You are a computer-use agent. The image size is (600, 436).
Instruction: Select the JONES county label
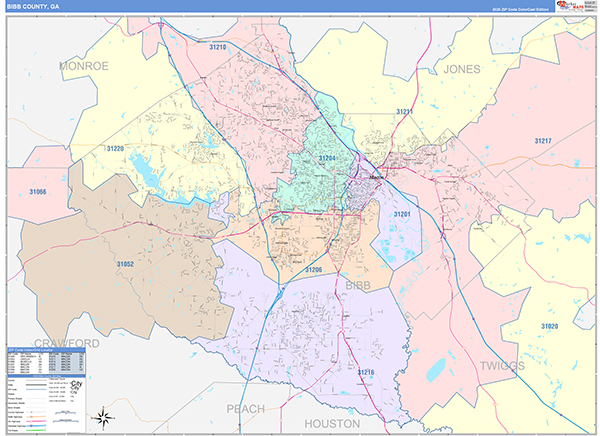tap(461, 69)
